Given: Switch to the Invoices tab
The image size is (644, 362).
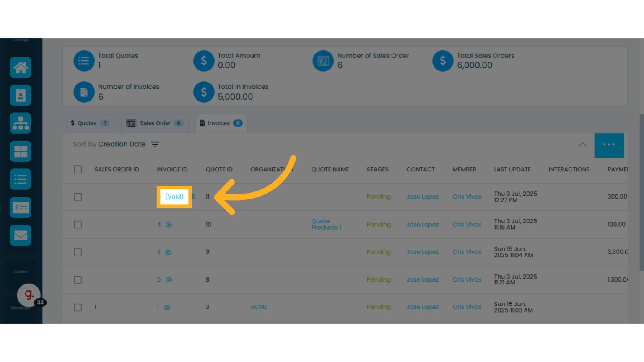Looking at the screenshot, I should pyautogui.click(x=221, y=123).
